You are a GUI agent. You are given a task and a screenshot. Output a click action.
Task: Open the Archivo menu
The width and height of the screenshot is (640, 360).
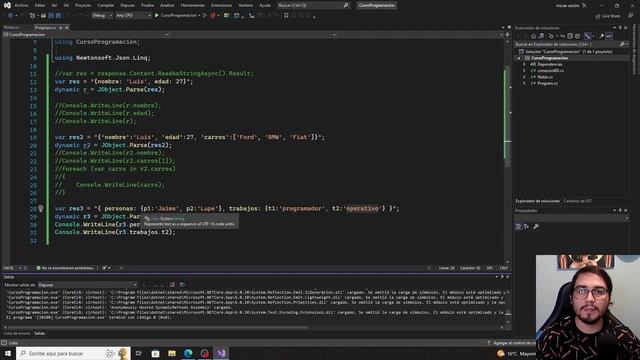(x=21, y=5)
